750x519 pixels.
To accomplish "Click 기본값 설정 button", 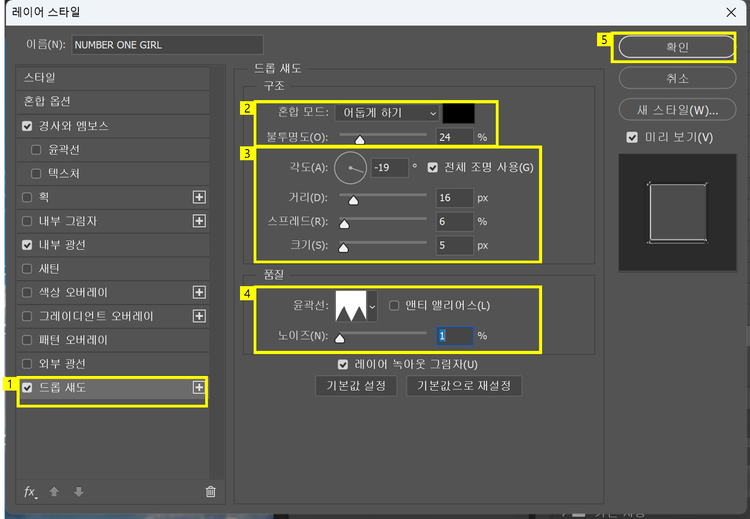I will pyautogui.click(x=356, y=386).
